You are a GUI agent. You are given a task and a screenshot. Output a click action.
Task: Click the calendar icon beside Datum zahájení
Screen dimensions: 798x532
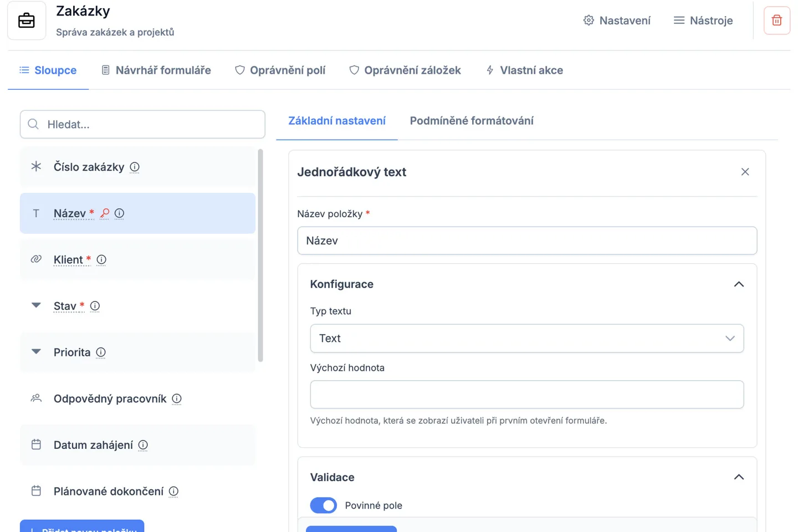(36, 444)
